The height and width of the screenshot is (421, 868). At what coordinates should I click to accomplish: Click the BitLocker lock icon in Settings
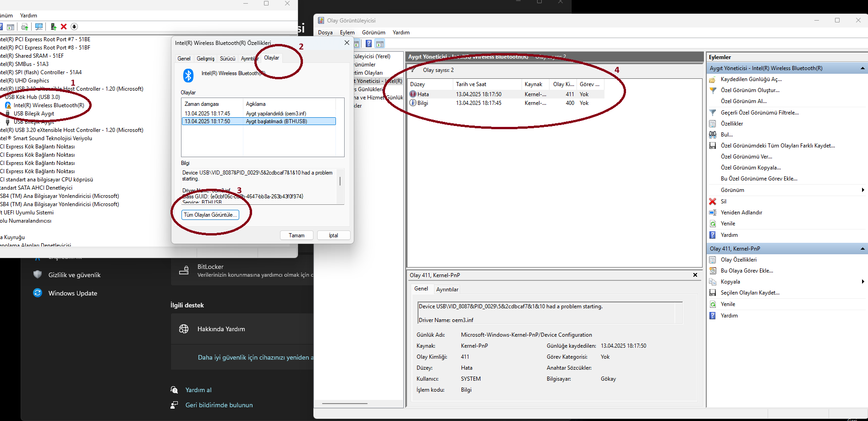tap(184, 270)
